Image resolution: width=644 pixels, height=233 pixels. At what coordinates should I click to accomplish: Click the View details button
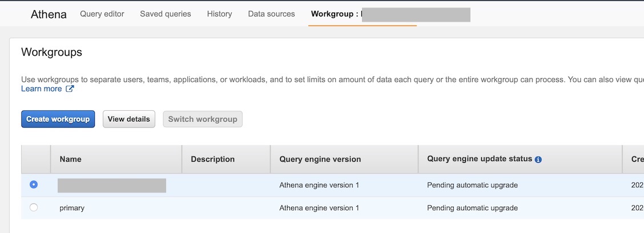pos(128,119)
